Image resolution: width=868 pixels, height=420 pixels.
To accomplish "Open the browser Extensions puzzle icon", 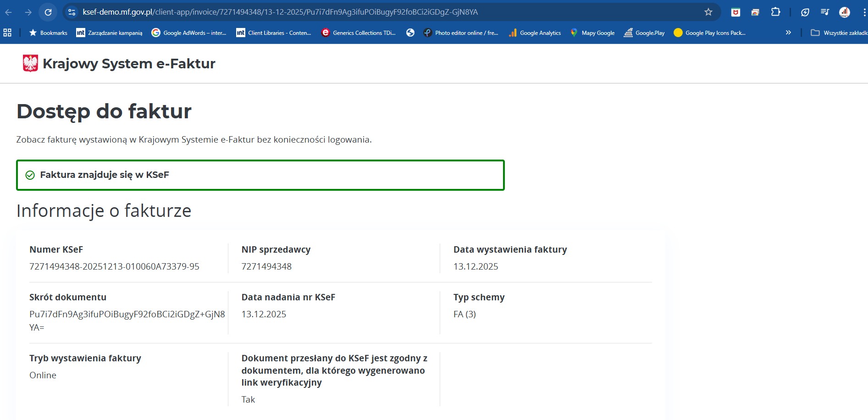I will coord(775,12).
